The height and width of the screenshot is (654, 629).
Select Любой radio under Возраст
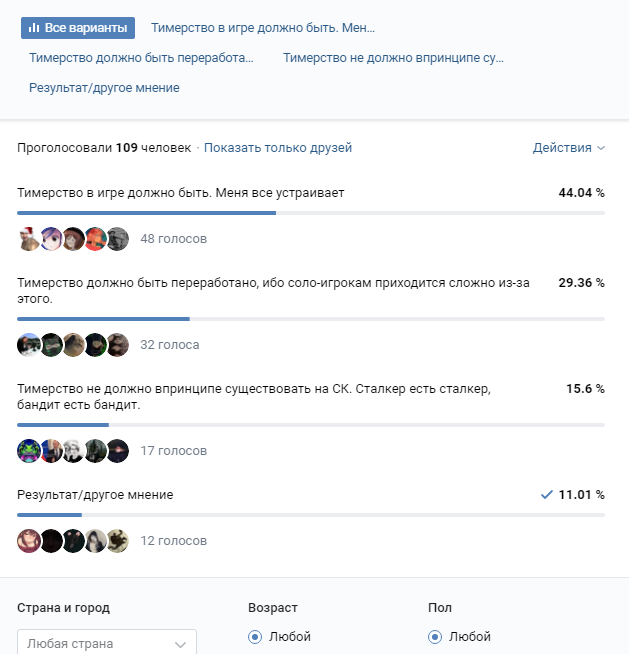coord(255,637)
